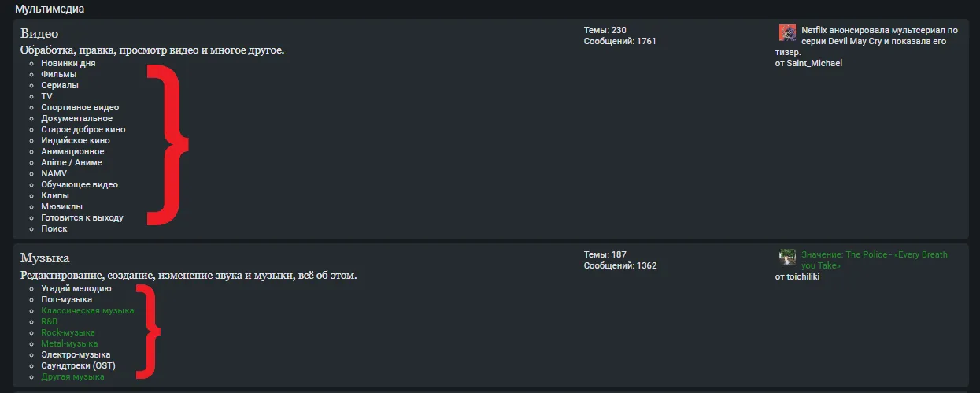Open the Поиск subforum under Видео
Viewport: 980px width, 393px height.
54,228
